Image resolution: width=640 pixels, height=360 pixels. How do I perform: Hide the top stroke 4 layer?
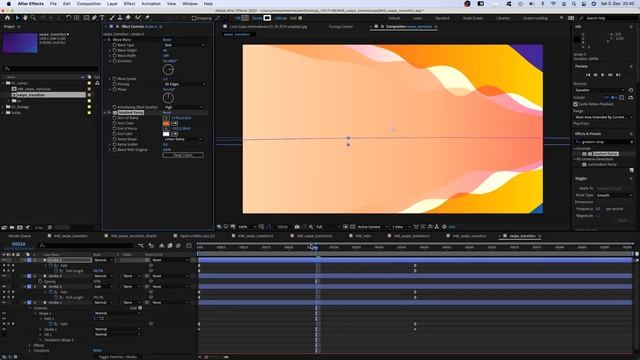click(4, 260)
